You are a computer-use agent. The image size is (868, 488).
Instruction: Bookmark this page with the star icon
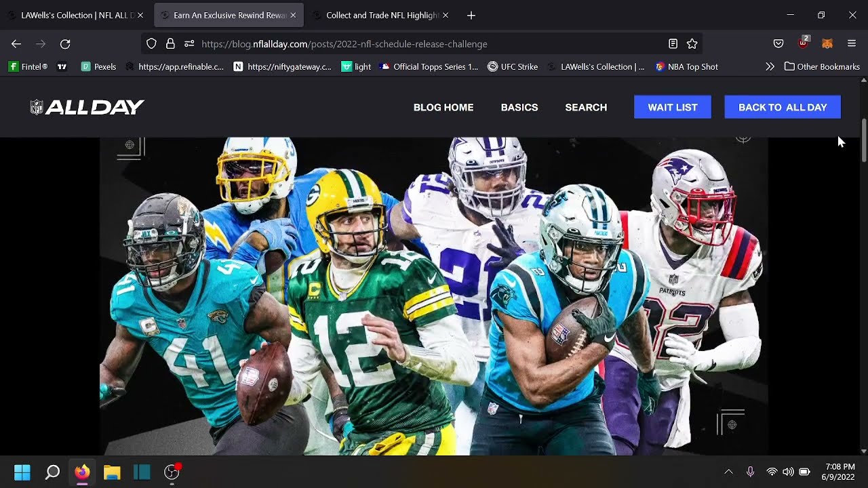(x=692, y=44)
